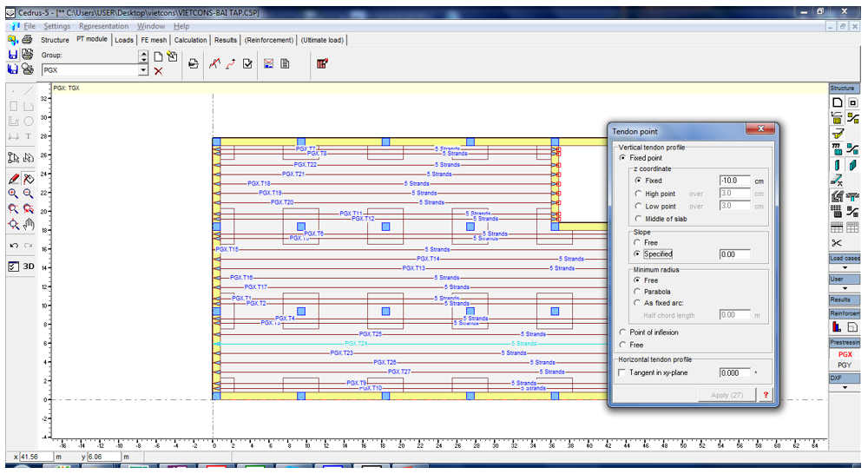Switch to the Structure tab
The width and height of the screenshot is (868, 474).
[x=55, y=40]
